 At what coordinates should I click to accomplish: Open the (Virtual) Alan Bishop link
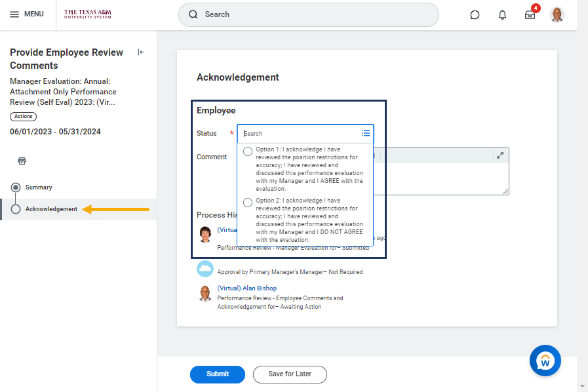pyautogui.click(x=247, y=288)
